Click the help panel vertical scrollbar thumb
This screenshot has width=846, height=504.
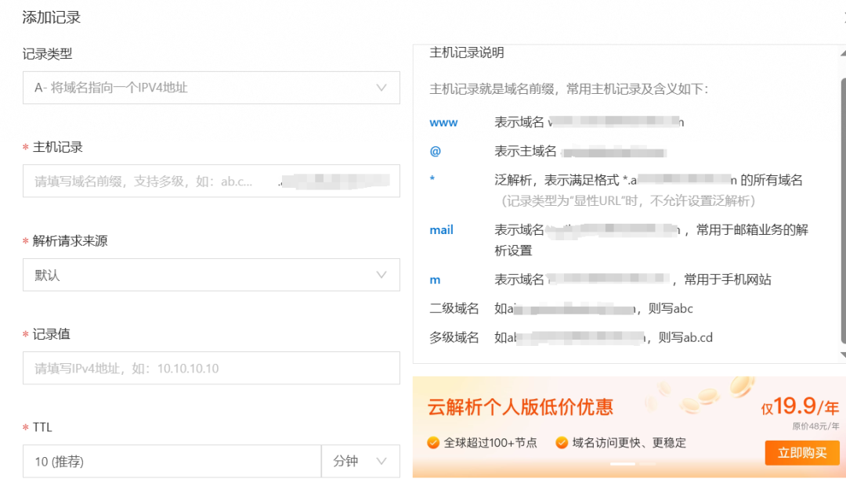843,211
